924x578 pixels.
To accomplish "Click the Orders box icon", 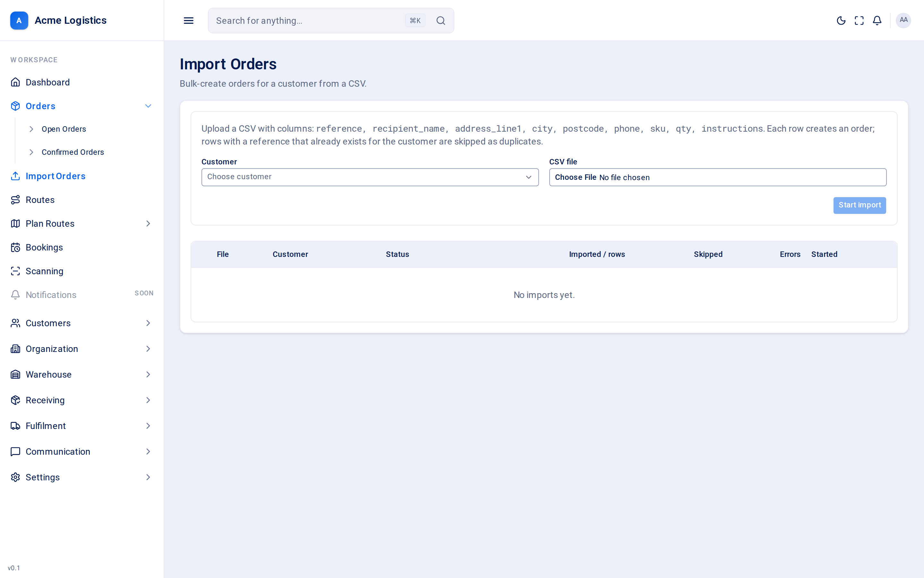I will [x=15, y=106].
